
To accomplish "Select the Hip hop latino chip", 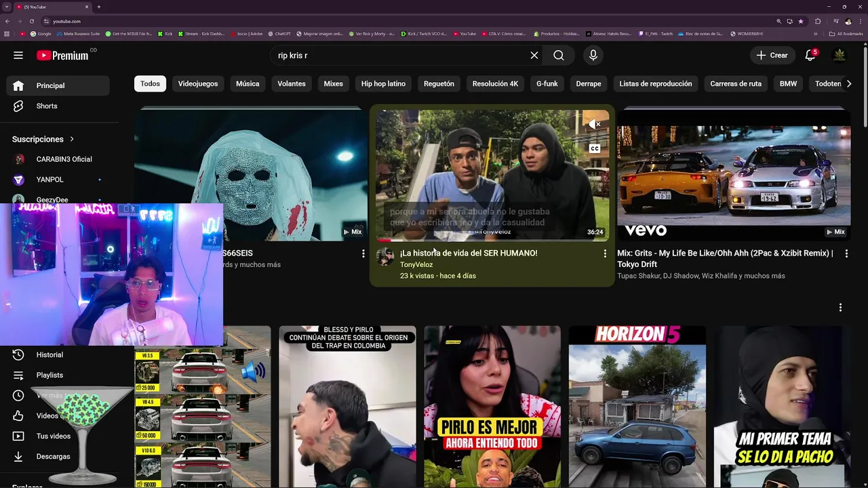I will click(383, 84).
